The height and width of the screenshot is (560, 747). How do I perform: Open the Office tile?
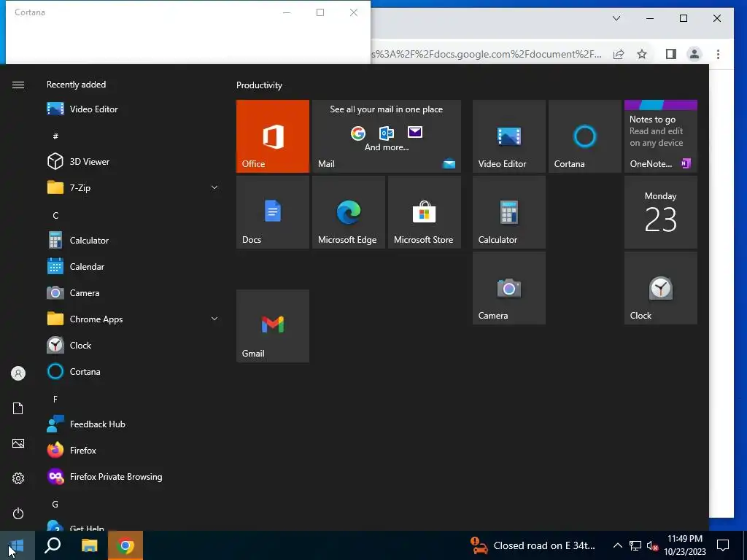273,136
